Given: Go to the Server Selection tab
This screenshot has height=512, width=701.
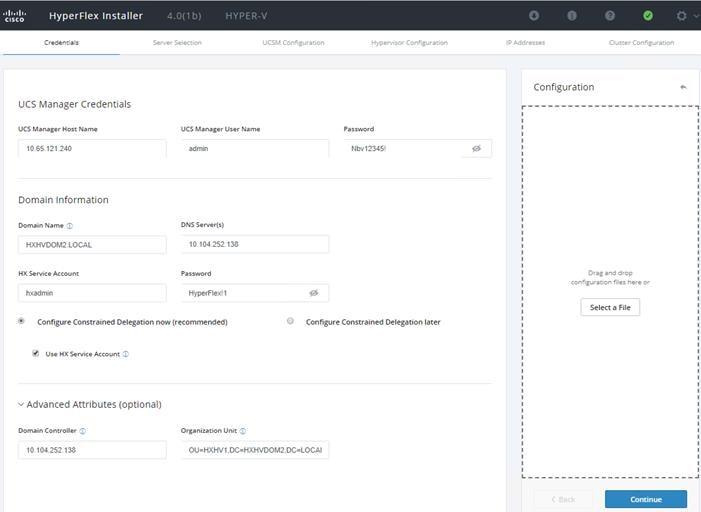Looking at the screenshot, I should point(177,42).
